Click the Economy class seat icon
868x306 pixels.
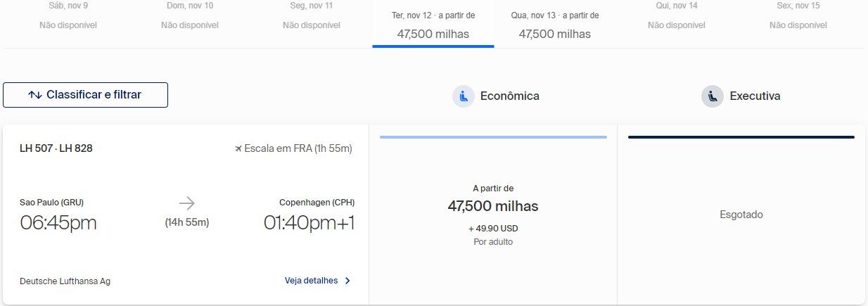[464, 96]
